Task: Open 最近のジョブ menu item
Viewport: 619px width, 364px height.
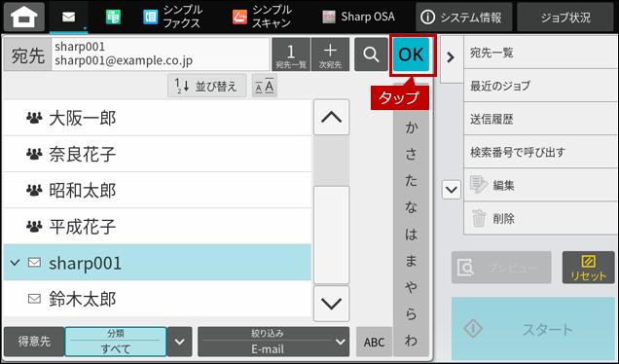Action: click(541, 86)
